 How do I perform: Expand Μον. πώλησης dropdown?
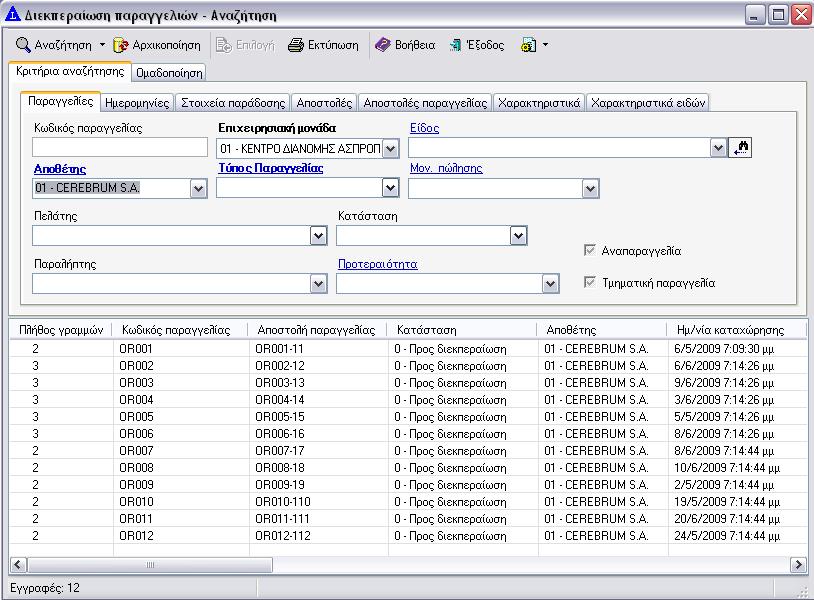pyautogui.click(x=590, y=188)
